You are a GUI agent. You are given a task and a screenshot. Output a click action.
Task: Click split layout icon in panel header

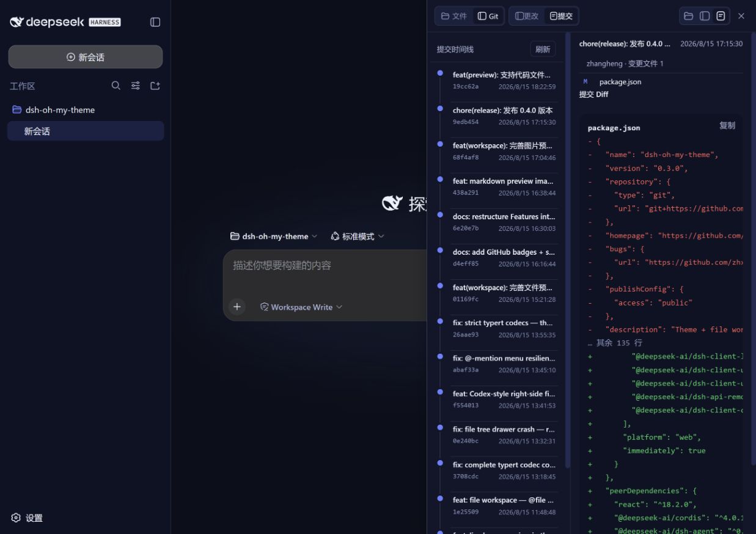tap(705, 16)
